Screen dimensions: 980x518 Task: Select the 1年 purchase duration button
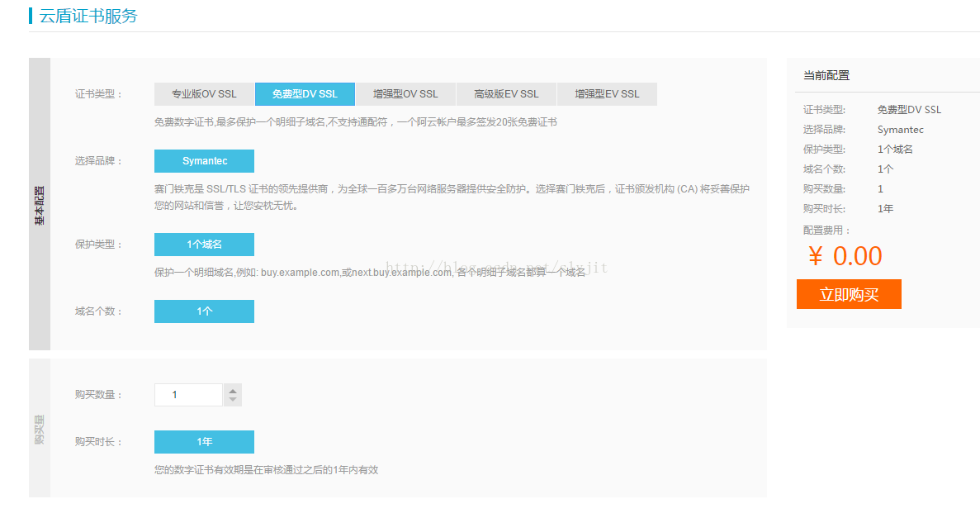(204, 442)
